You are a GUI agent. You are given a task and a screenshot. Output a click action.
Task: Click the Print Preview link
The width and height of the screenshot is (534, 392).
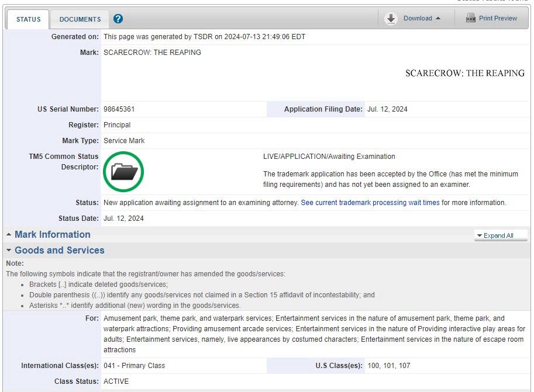(x=498, y=18)
